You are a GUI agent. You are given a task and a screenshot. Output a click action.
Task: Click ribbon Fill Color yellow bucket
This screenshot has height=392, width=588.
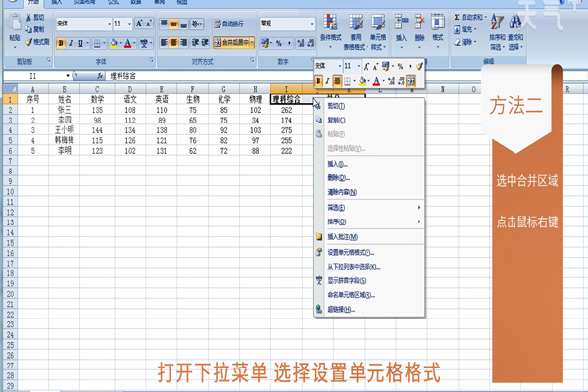[114, 43]
